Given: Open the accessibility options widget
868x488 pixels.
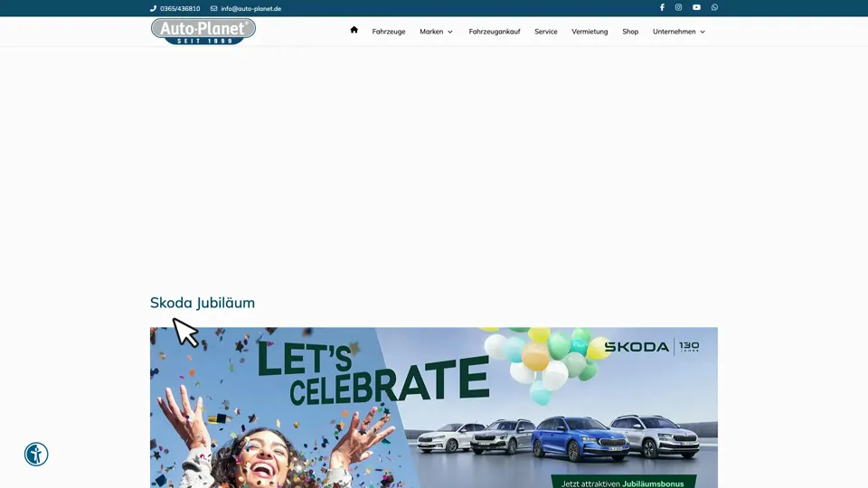Looking at the screenshot, I should point(36,455).
